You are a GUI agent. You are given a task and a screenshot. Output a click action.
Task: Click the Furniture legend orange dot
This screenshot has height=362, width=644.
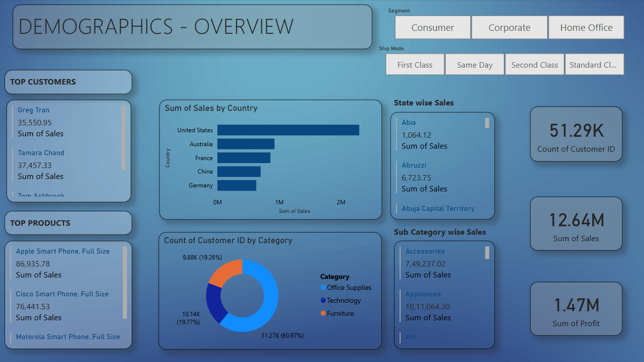(x=323, y=313)
